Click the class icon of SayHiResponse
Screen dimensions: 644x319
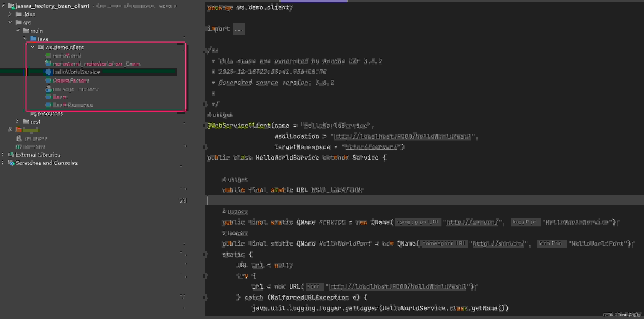(x=49, y=105)
